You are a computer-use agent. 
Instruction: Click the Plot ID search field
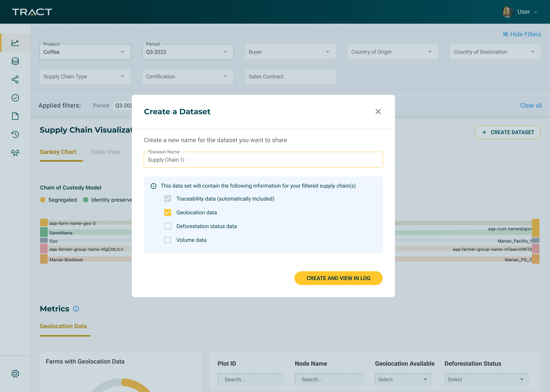(250, 379)
